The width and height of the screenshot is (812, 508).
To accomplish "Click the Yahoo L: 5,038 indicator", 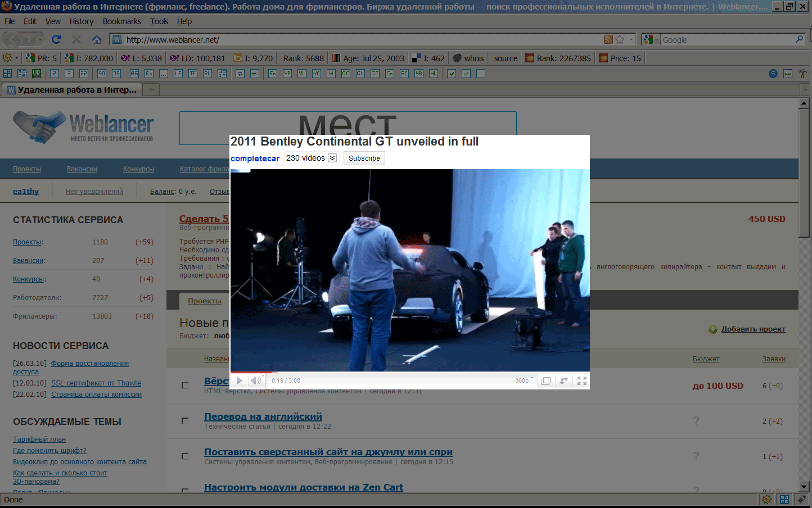I will (x=142, y=58).
